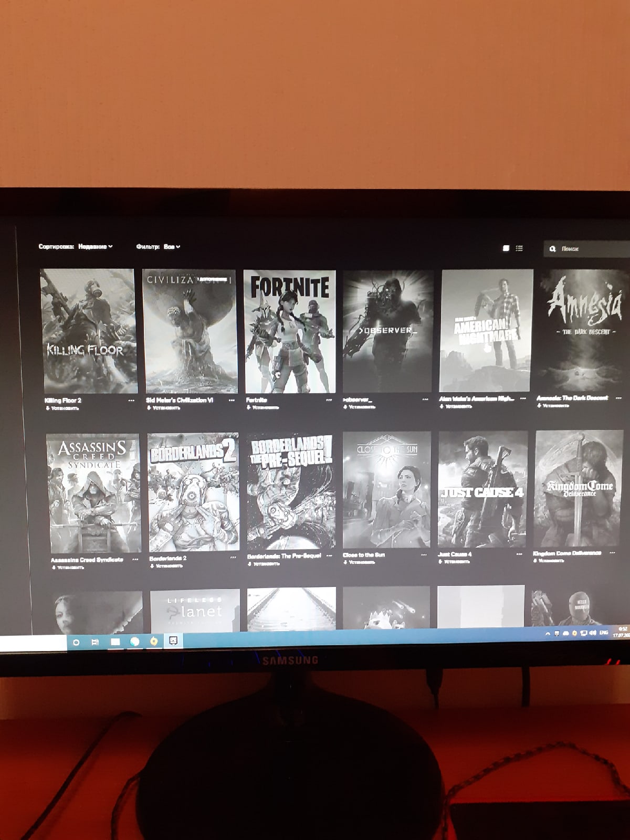This screenshot has height=840, width=630.
Task: Open options for Assassin's Creed Syndicate
Action: [135, 560]
